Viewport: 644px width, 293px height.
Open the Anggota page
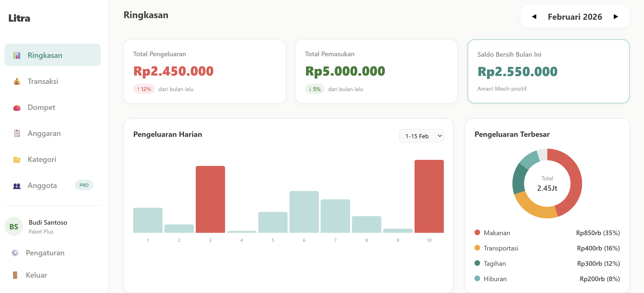pos(53,186)
